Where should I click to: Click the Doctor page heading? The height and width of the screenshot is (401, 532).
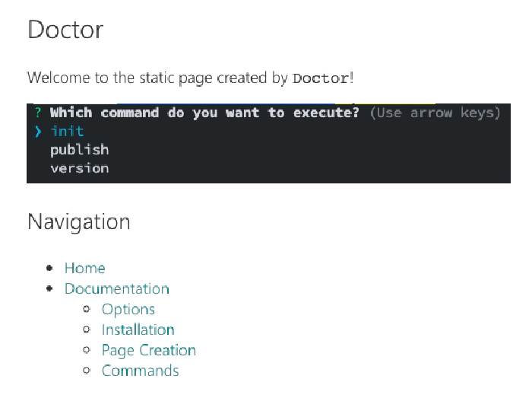65,30
